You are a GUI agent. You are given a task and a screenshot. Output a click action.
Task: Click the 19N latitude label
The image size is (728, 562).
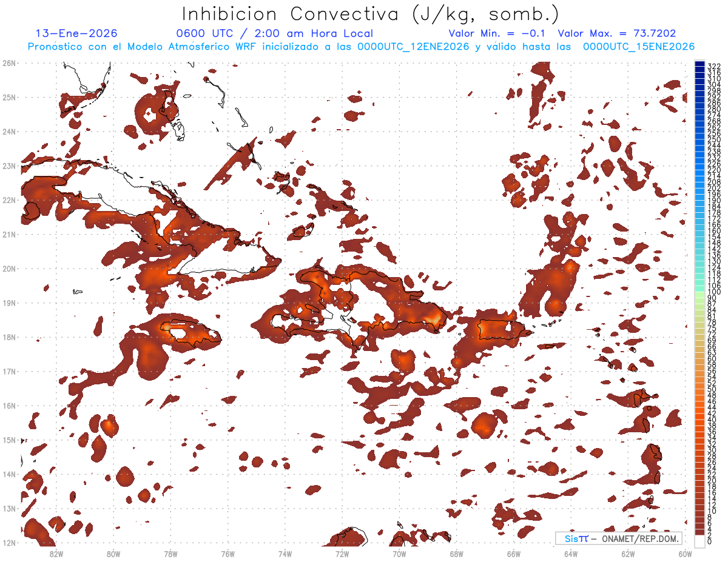(9, 303)
